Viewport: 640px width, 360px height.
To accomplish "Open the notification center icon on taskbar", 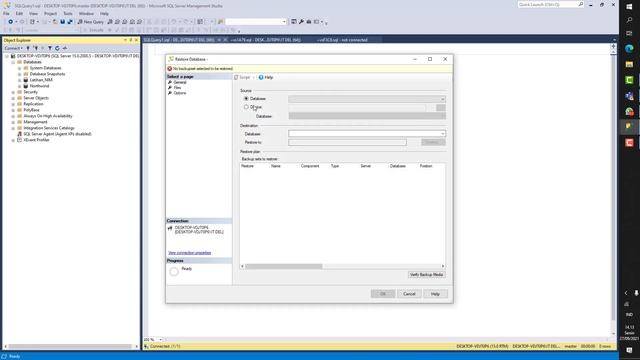I will (629, 350).
